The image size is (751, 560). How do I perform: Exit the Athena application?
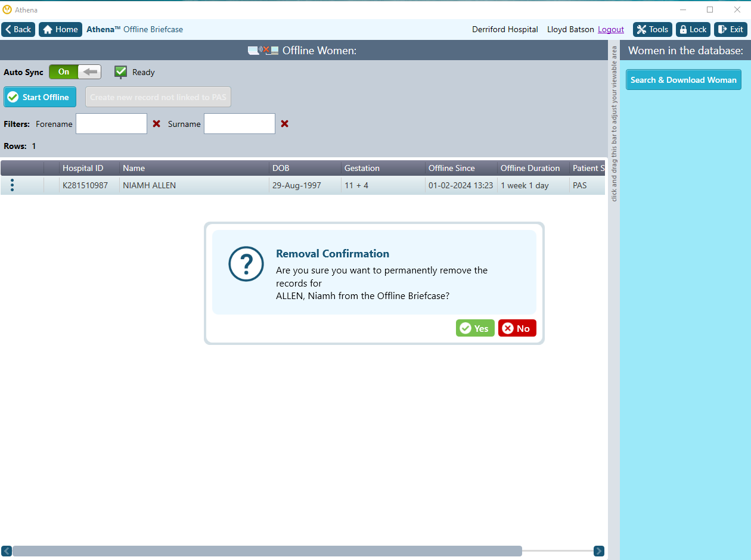pyautogui.click(x=730, y=29)
